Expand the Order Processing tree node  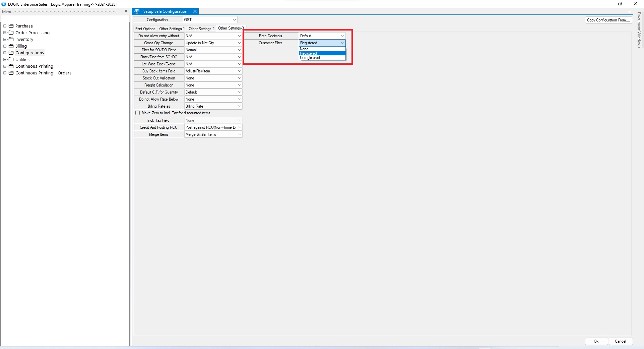point(5,33)
